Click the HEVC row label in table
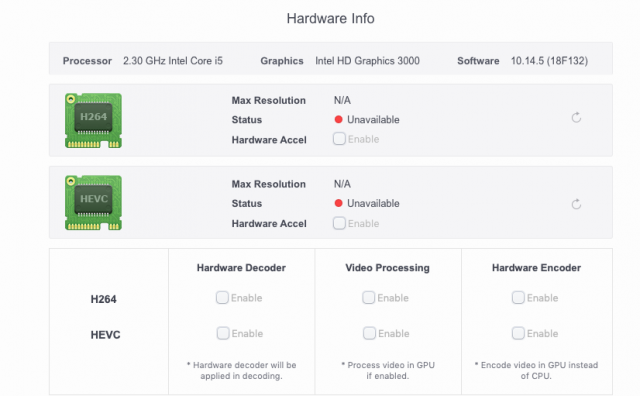The image size is (640, 396). click(x=105, y=335)
